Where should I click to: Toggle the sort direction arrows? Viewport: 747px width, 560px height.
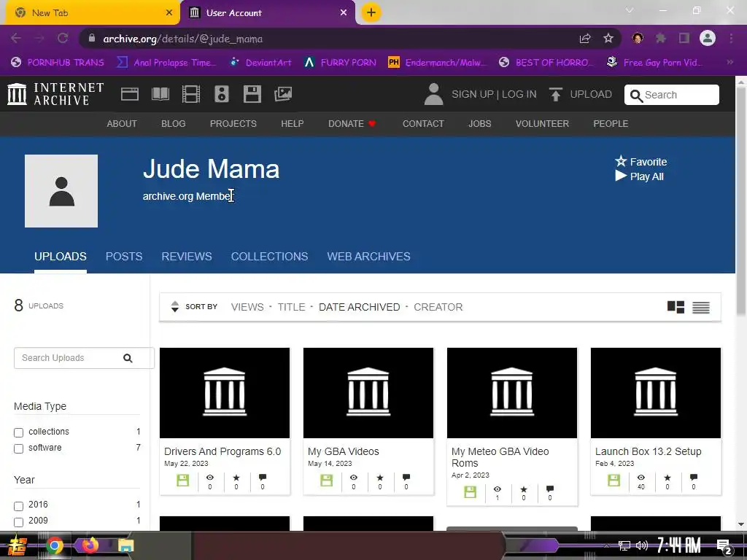[175, 307]
